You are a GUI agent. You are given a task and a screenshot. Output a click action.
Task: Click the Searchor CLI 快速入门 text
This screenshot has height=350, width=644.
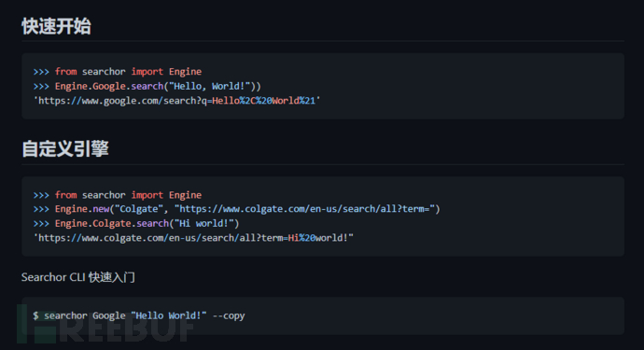coord(78,277)
